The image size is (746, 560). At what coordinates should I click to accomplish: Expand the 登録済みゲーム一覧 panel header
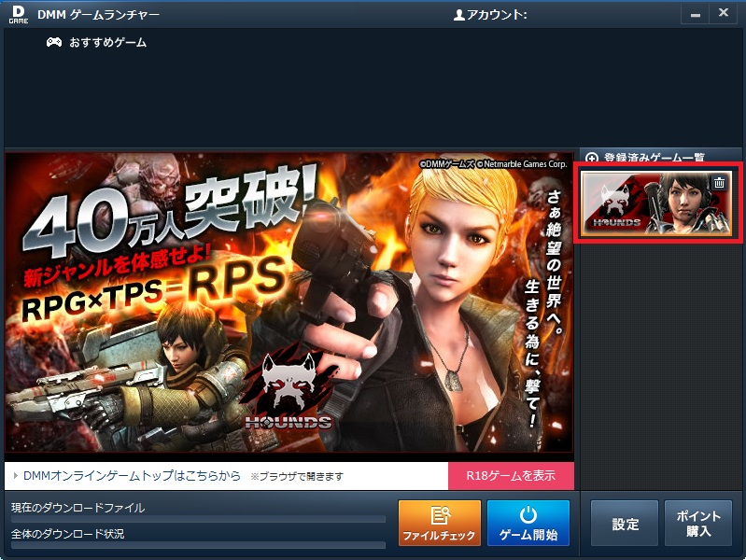[x=661, y=156]
